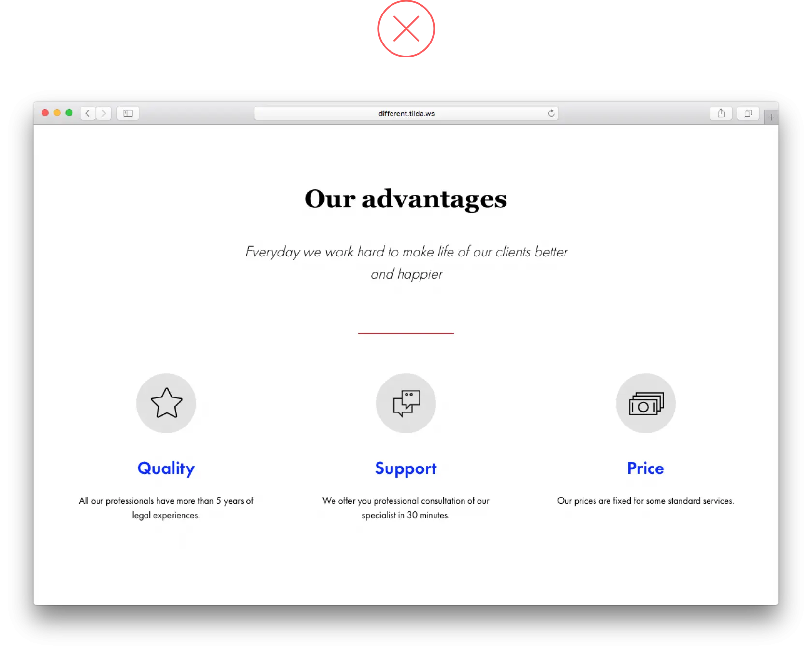Click the red X circle icon
The width and height of the screenshot is (812, 653).
click(x=406, y=29)
